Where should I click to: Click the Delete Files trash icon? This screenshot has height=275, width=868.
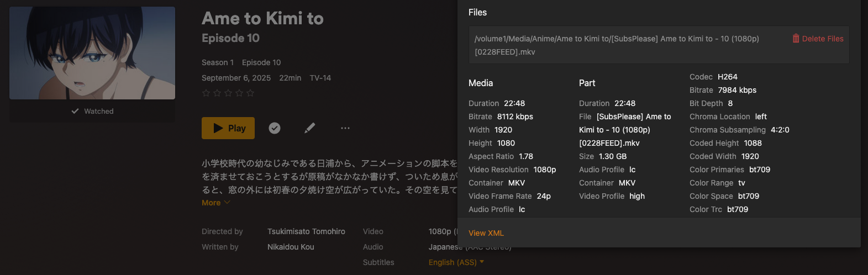796,39
